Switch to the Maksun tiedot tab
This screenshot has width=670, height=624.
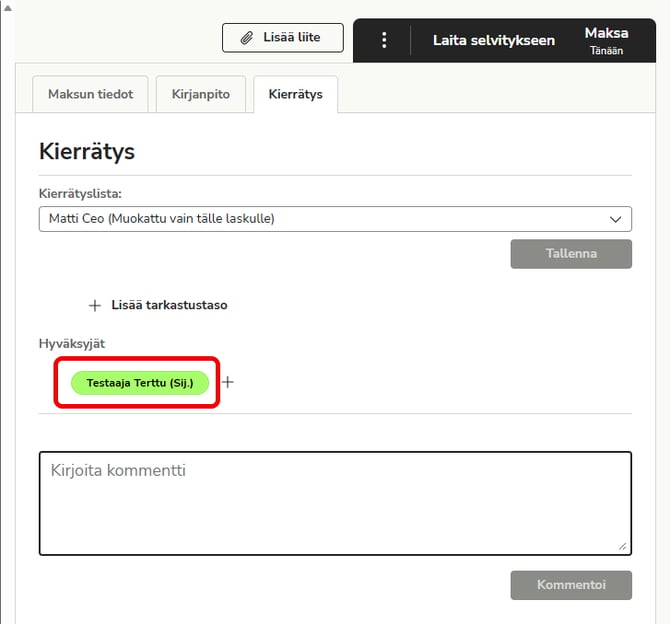point(91,94)
